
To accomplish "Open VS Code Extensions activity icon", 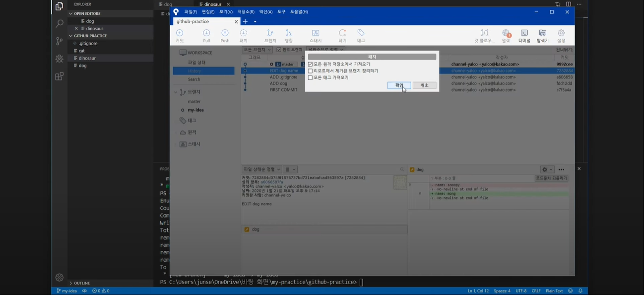I will coord(59,76).
